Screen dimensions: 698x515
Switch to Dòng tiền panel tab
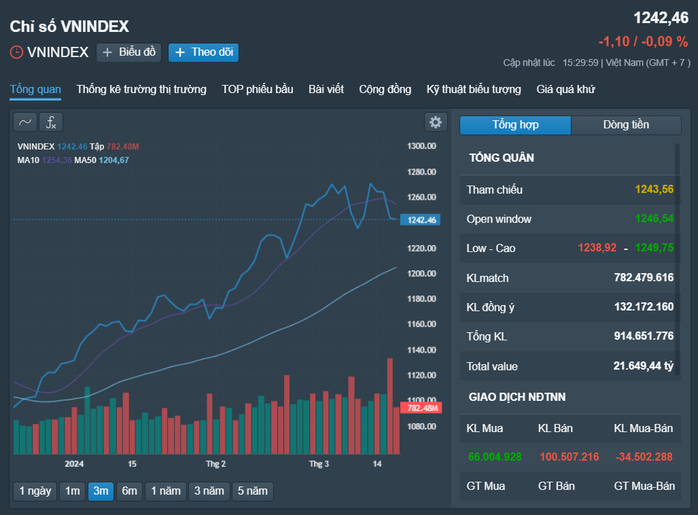point(626,125)
